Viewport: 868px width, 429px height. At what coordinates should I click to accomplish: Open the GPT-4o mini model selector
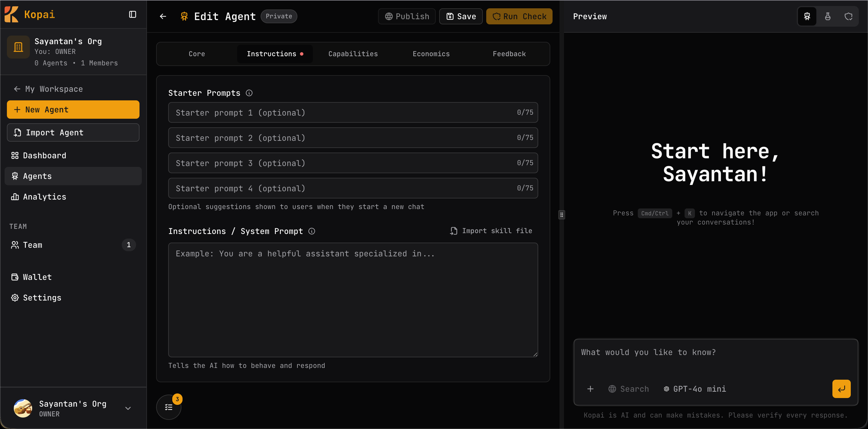pyautogui.click(x=695, y=389)
